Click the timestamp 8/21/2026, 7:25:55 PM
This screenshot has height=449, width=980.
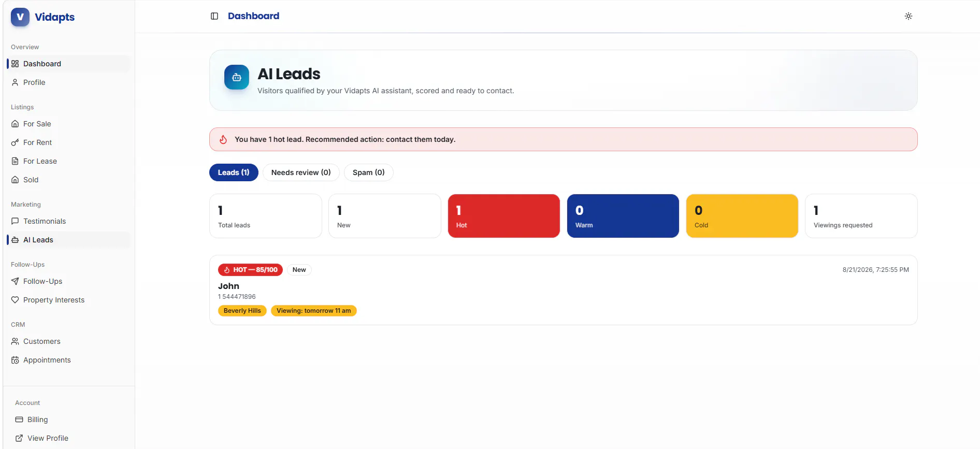[x=875, y=270]
